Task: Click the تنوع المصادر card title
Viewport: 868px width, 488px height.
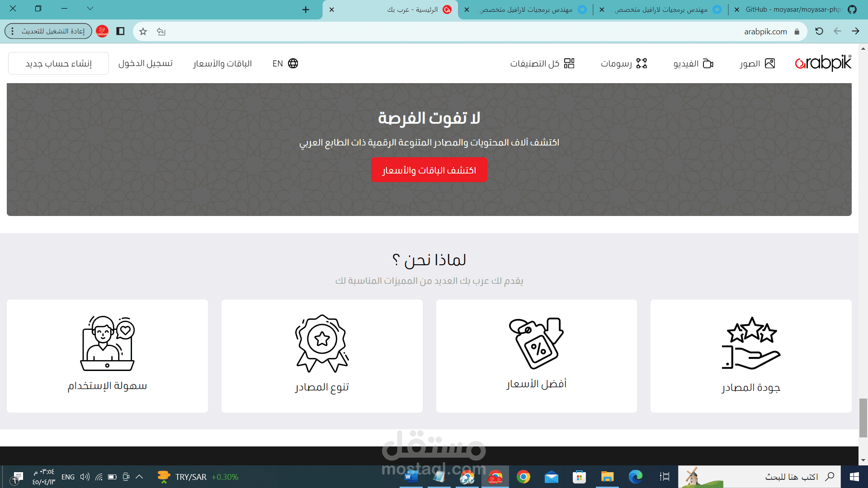Action: [322, 387]
